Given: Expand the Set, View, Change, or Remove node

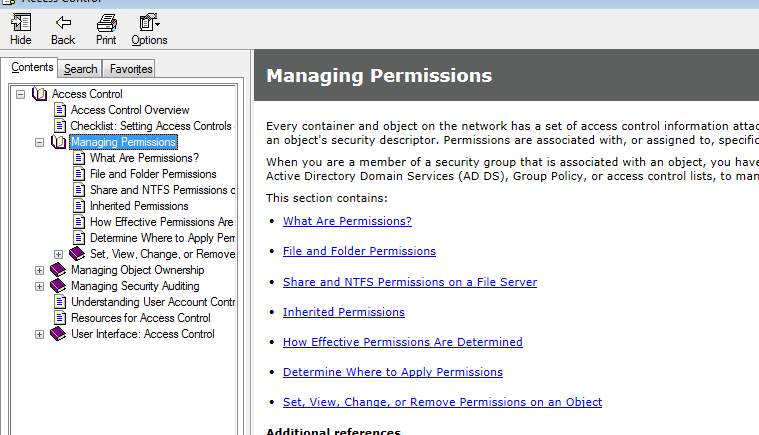Looking at the screenshot, I should [x=58, y=254].
